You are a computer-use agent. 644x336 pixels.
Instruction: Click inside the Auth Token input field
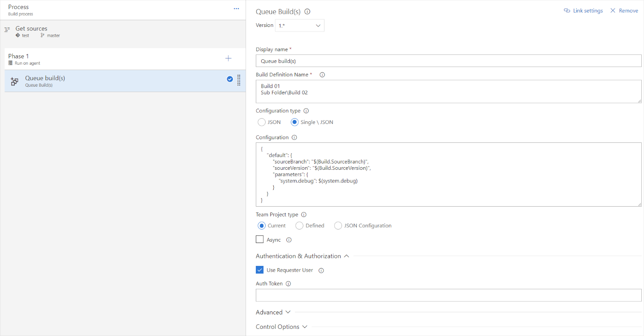(448, 295)
